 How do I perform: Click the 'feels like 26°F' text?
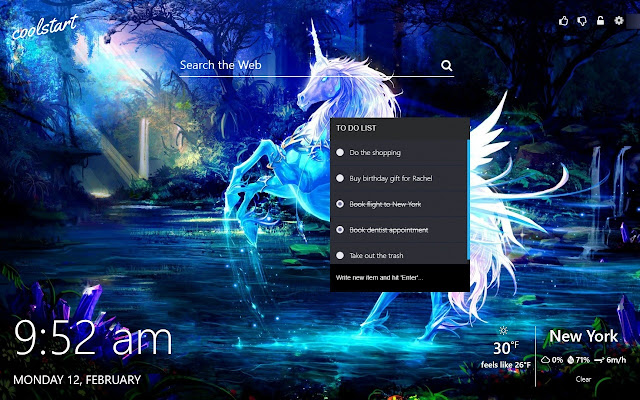click(x=506, y=364)
